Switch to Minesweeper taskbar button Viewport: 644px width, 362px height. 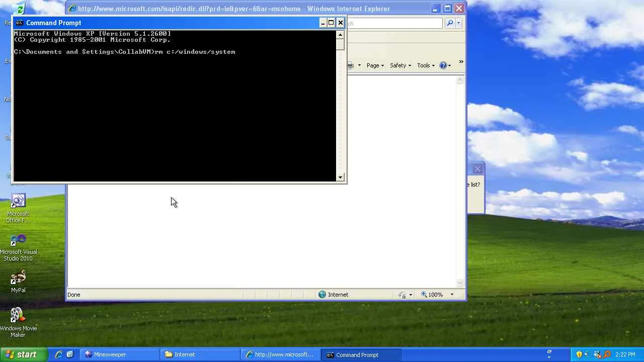pos(120,354)
